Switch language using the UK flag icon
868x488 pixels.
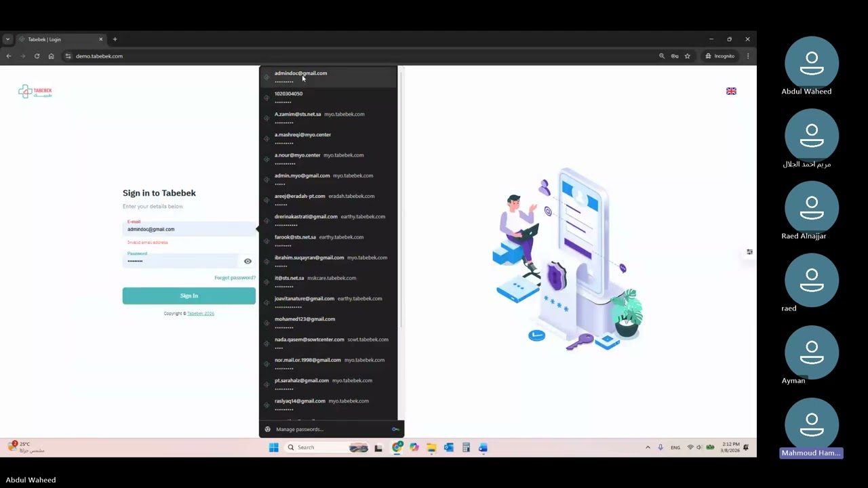(x=731, y=91)
